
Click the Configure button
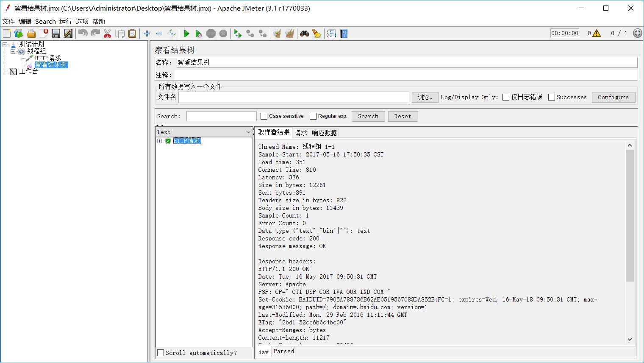click(613, 97)
